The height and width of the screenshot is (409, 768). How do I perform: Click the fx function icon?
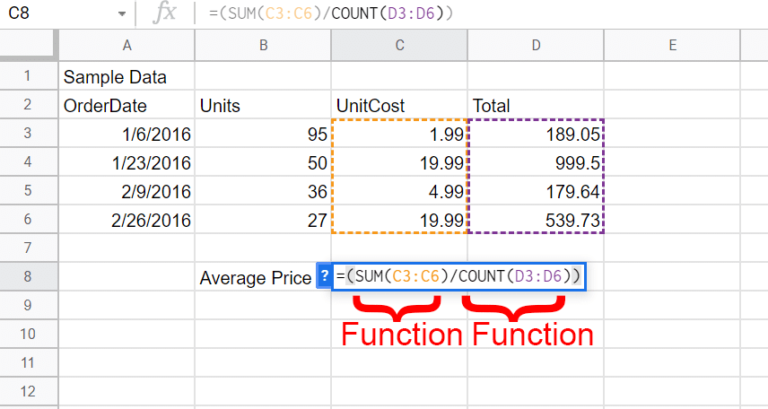(165, 13)
